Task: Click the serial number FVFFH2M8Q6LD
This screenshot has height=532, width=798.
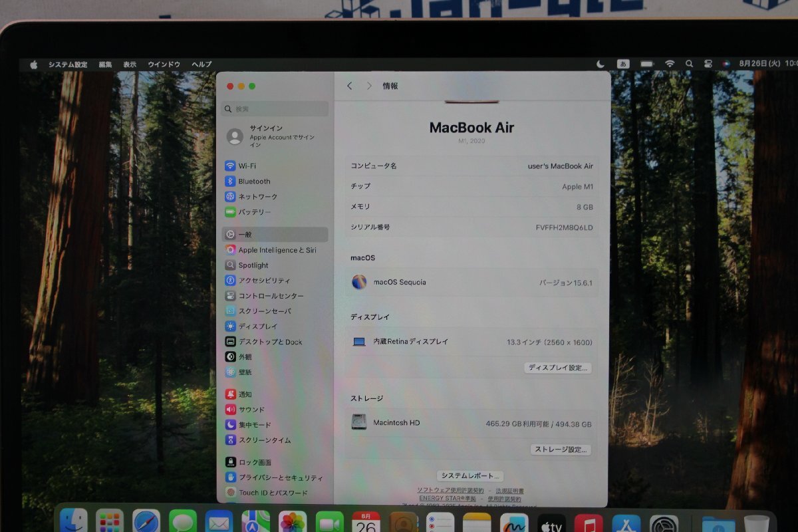Action: [x=564, y=227]
